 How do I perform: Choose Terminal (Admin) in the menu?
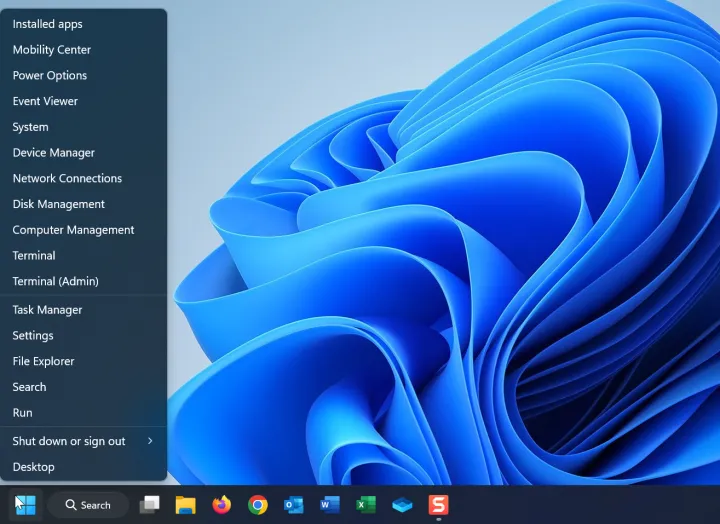tap(55, 281)
